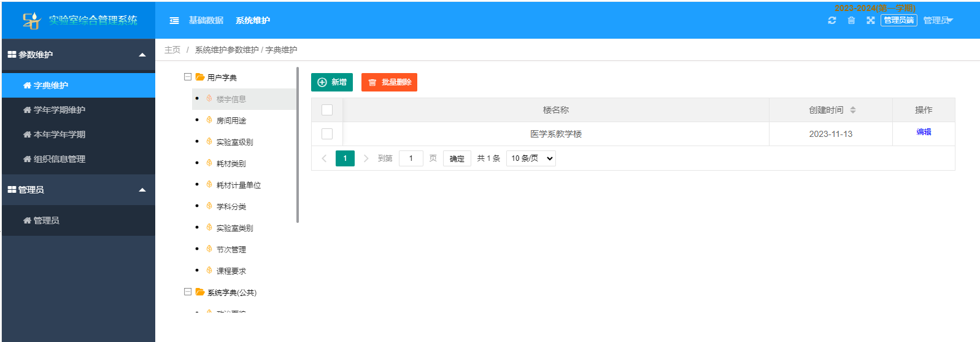The image size is (980, 342).
Task: Click the trash clear-cache icon in header
Action: [x=851, y=20]
